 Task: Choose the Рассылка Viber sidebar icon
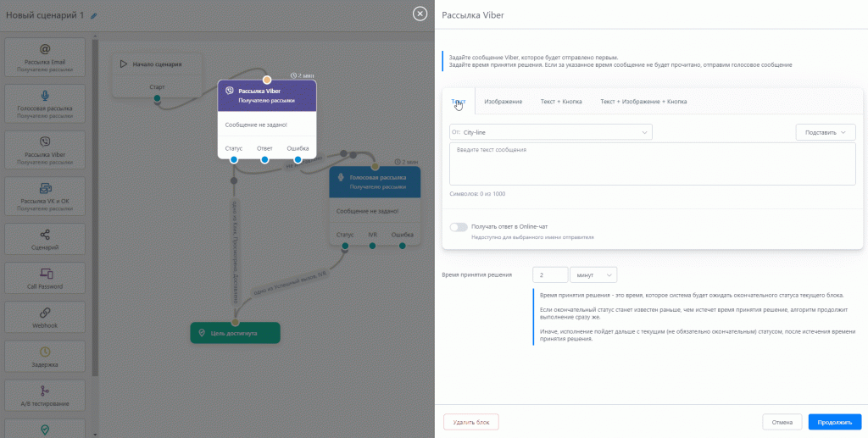coord(45,142)
